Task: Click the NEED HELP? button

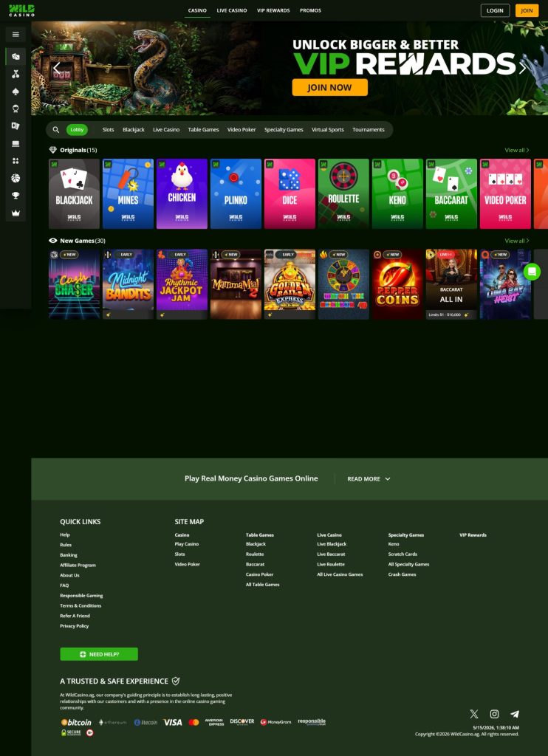Action: coord(99,654)
